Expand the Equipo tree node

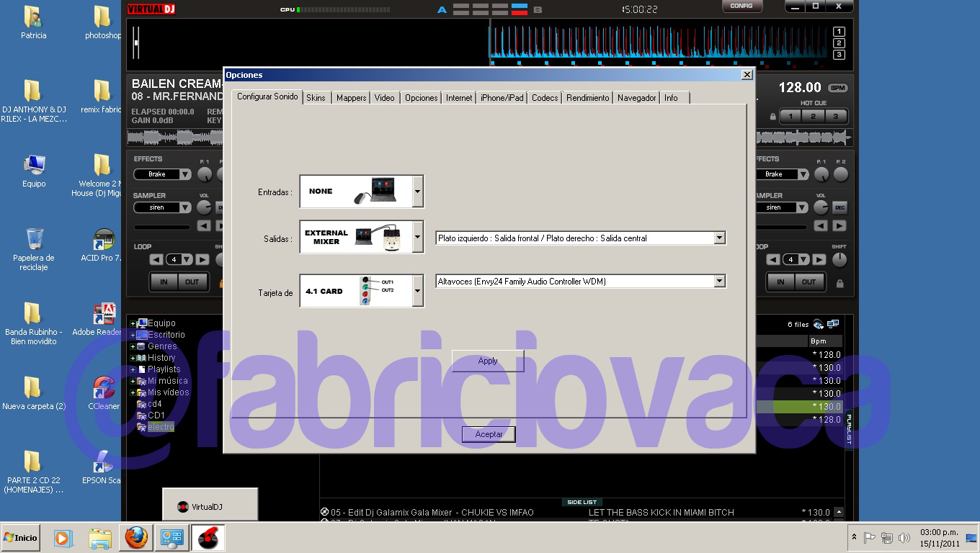click(133, 324)
